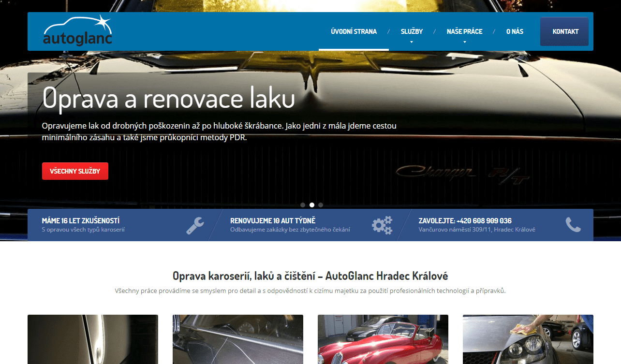
Task: Click Odbavujeme zakázky bez zbytečného čekání text
Action: tap(290, 230)
